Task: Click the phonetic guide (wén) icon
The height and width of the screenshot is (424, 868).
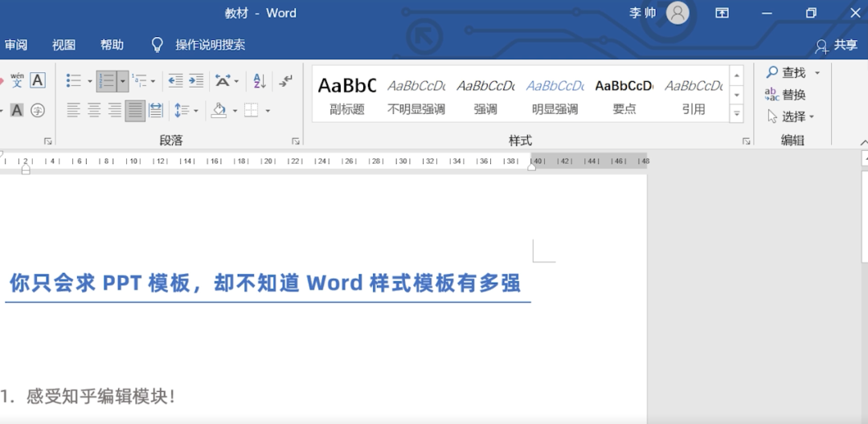Action: click(x=17, y=80)
